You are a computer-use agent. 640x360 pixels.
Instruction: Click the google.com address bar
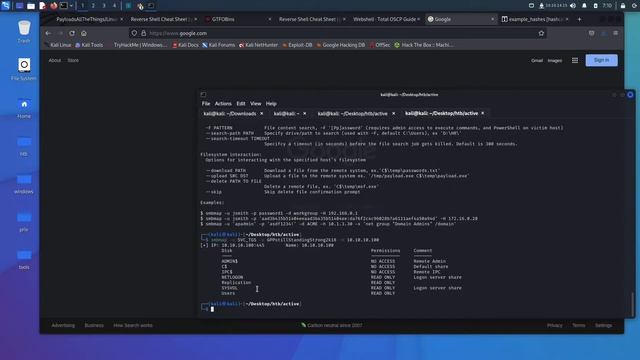(x=338, y=33)
